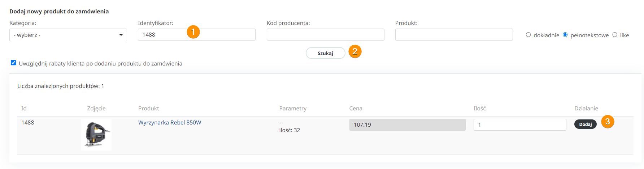The image size is (644, 169).
Task: Focus the Identyfikator input field
Action: pyautogui.click(x=162, y=35)
